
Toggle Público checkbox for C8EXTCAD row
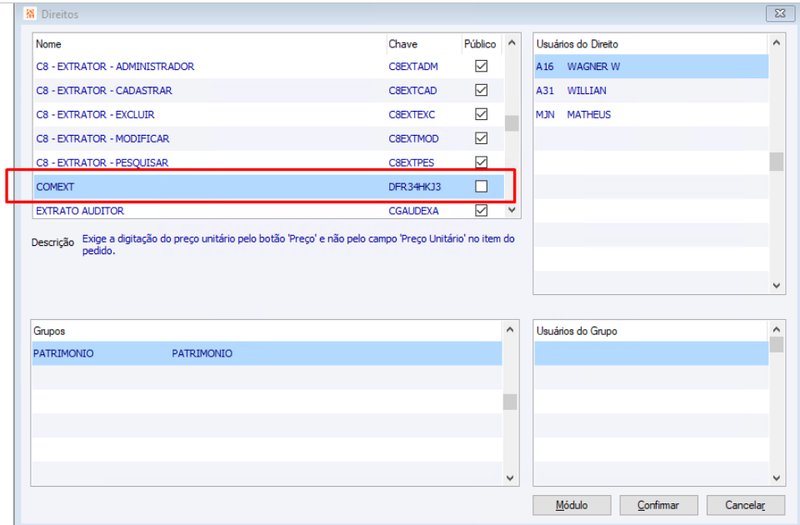pos(481,90)
